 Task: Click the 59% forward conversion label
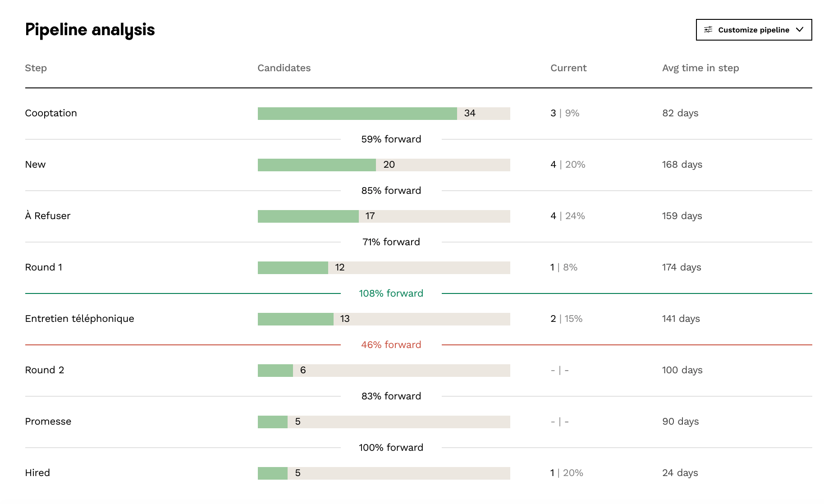(x=391, y=139)
